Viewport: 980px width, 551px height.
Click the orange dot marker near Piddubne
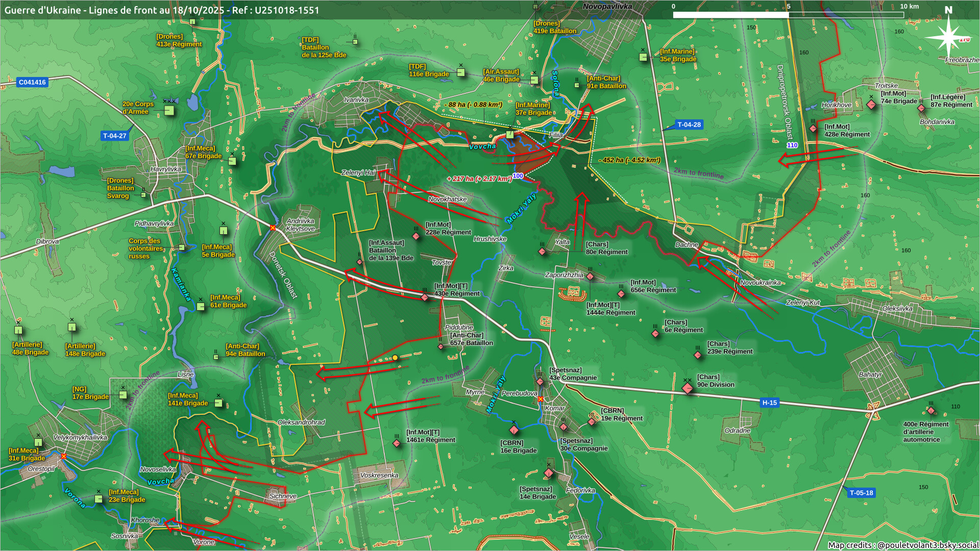pos(395,358)
